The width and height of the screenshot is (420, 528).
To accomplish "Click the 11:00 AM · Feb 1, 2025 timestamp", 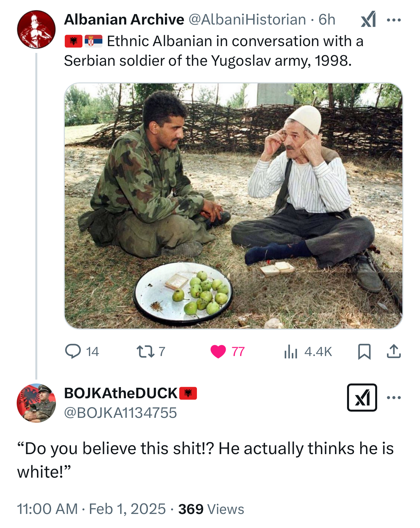I will 91,509.
